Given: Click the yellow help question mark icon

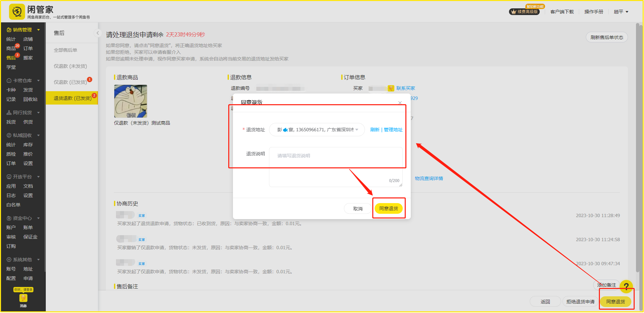Looking at the screenshot, I should pyautogui.click(x=626, y=286).
